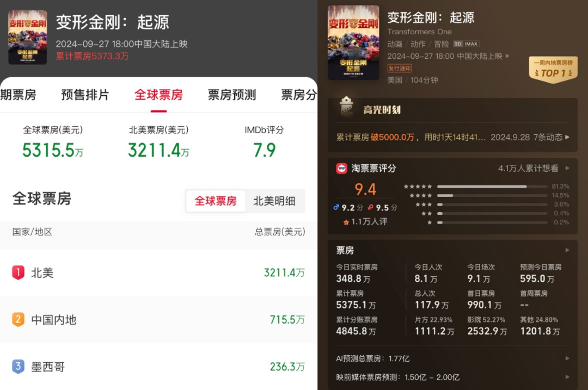This screenshot has width=588, height=390.
Task: Open the 全球票房 tab
Action: click(158, 95)
